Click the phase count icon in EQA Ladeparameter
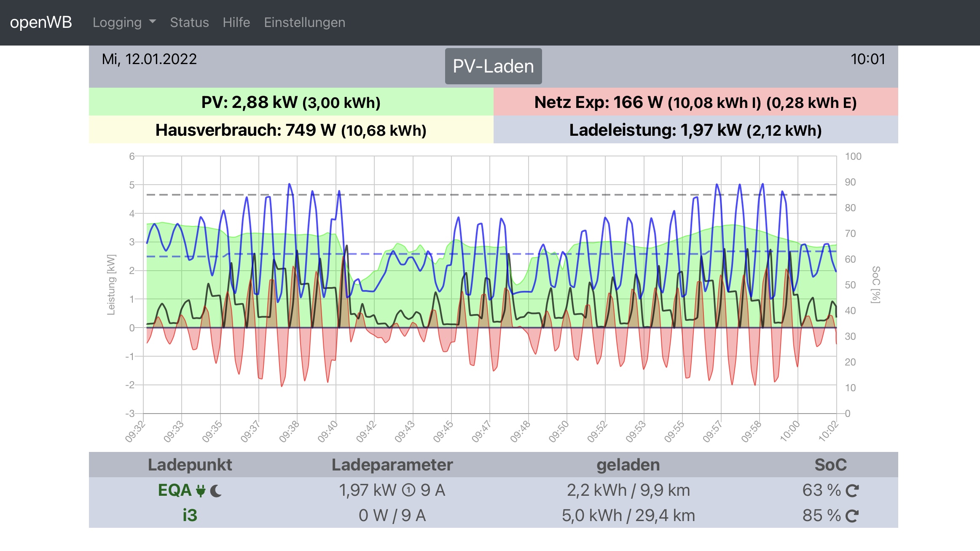980x551 pixels. click(408, 490)
